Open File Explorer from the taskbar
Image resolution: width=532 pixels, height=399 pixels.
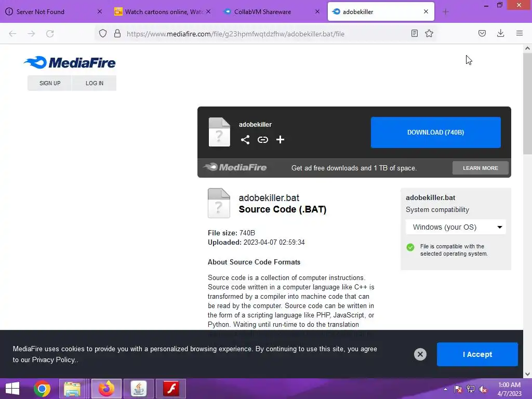click(72, 389)
